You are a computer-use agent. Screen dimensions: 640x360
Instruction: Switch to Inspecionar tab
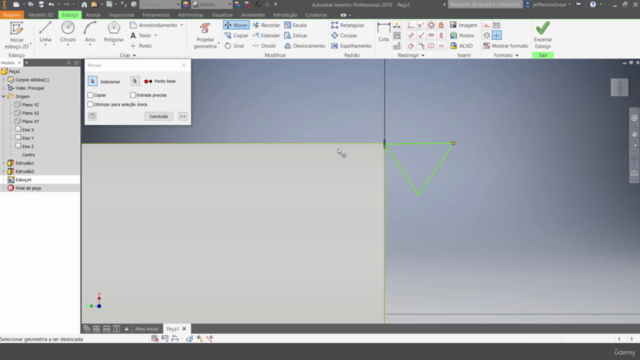pyautogui.click(x=122, y=15)
